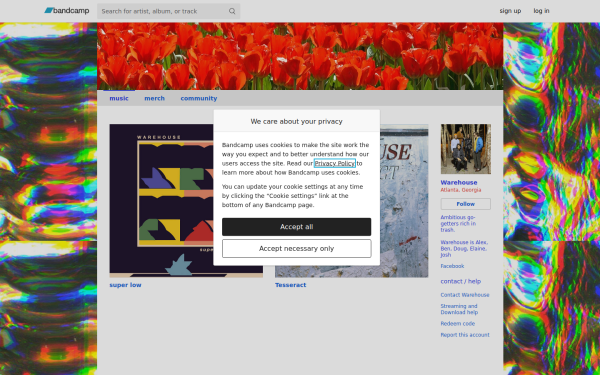600x375 pixels.
Task: Click Contact Warehouse link
Action: click(x=465, y=295)
